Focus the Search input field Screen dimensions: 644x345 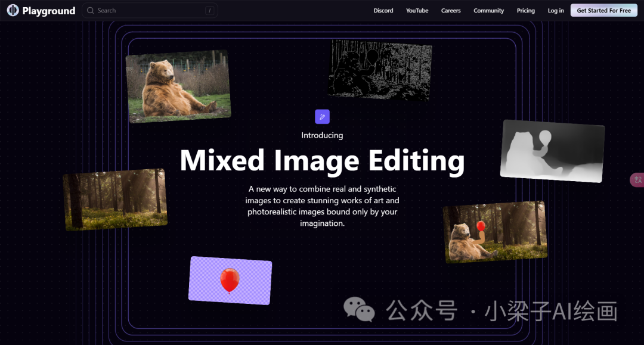coord(150,10)
